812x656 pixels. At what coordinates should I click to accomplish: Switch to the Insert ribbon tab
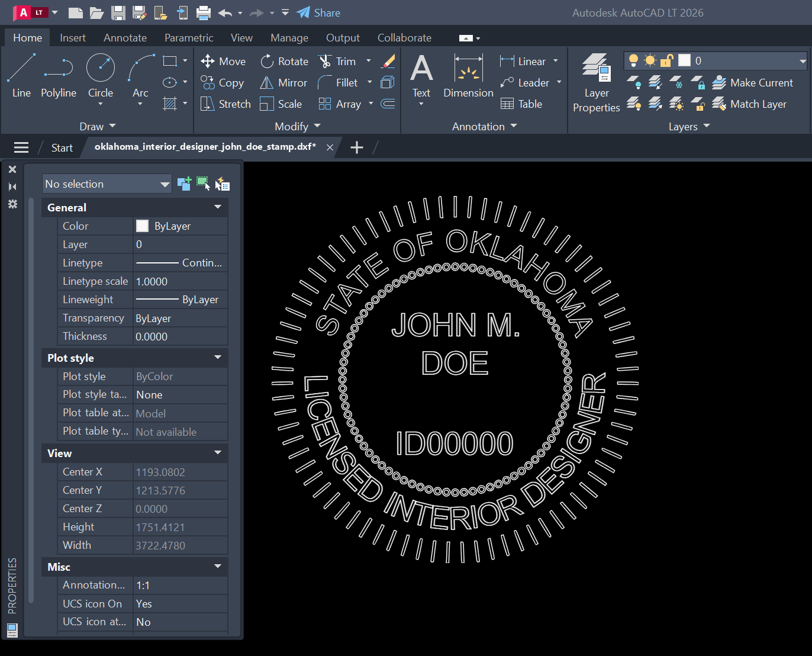[x=73, y=37]
